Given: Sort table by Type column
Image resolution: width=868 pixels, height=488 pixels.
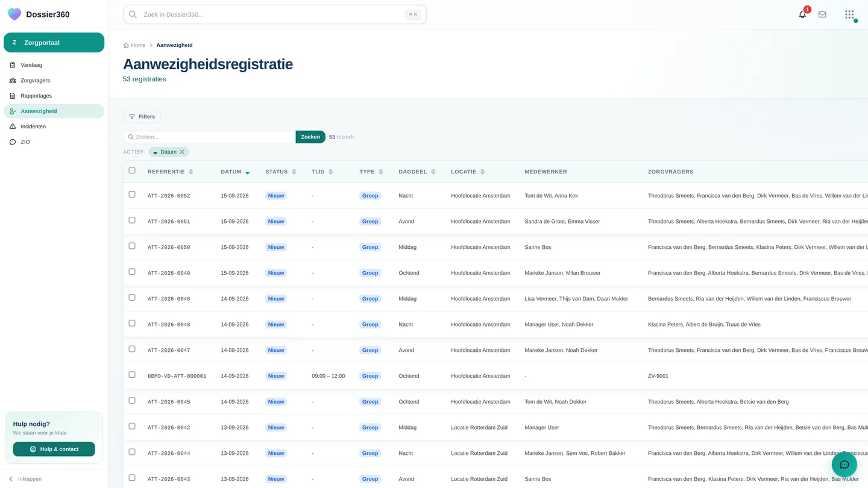Looking at the screenshot, I should tap(371, 172).
